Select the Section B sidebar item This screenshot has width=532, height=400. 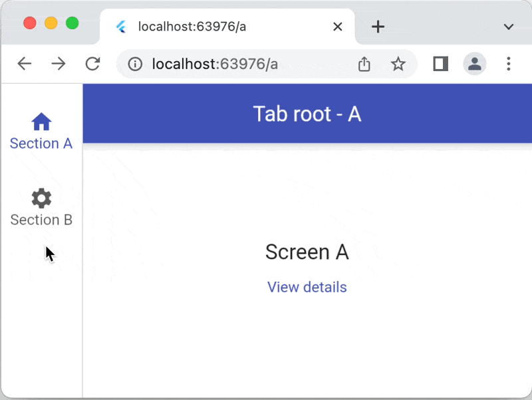(x=41, y=219)
